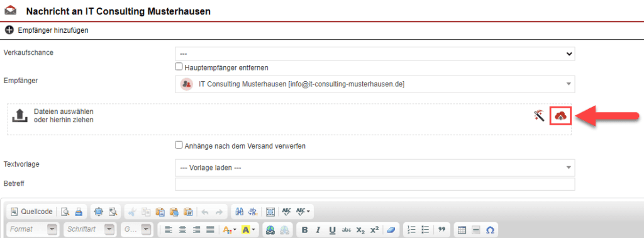Click the Paste clipboard icon

coord(160,212)
